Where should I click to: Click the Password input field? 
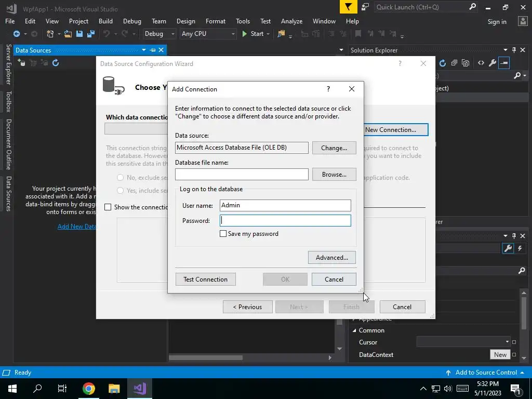[285, 220]
